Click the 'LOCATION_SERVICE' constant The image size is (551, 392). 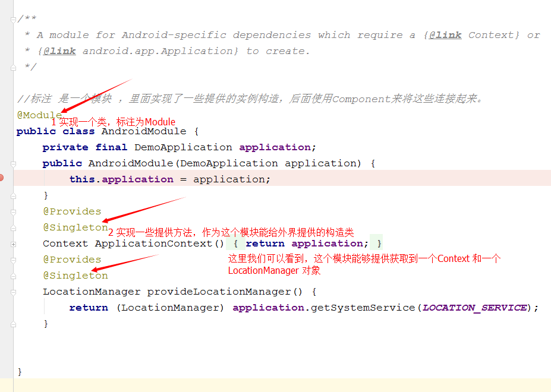click(474, 308)
